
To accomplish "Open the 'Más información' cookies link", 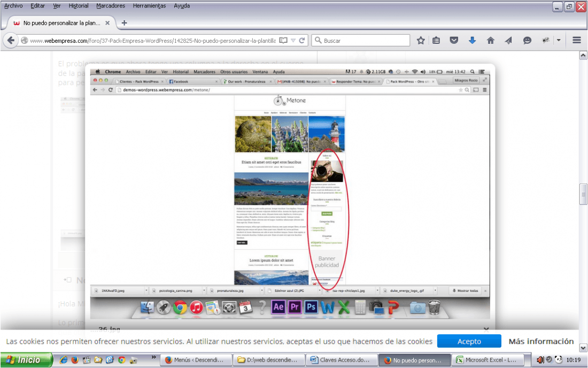I will pyautogui.click(x=541, y=341).
